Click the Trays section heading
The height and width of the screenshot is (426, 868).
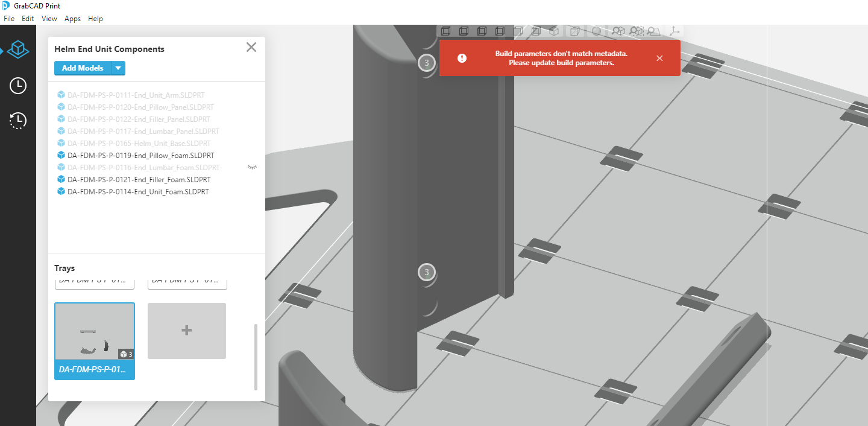[64, 268]
